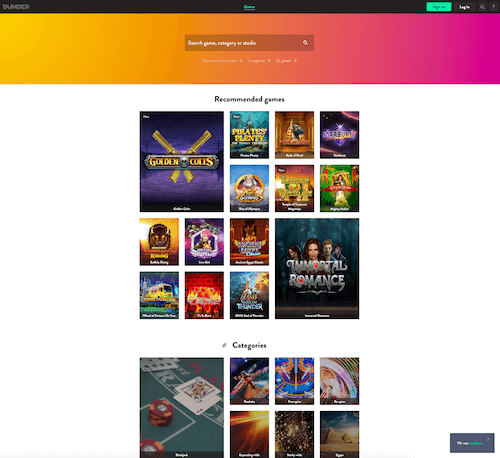Image resolution: width=500 pixels, height=458 pixels.
Task: Expand the Categories filter link
Action: coord(259,61)
